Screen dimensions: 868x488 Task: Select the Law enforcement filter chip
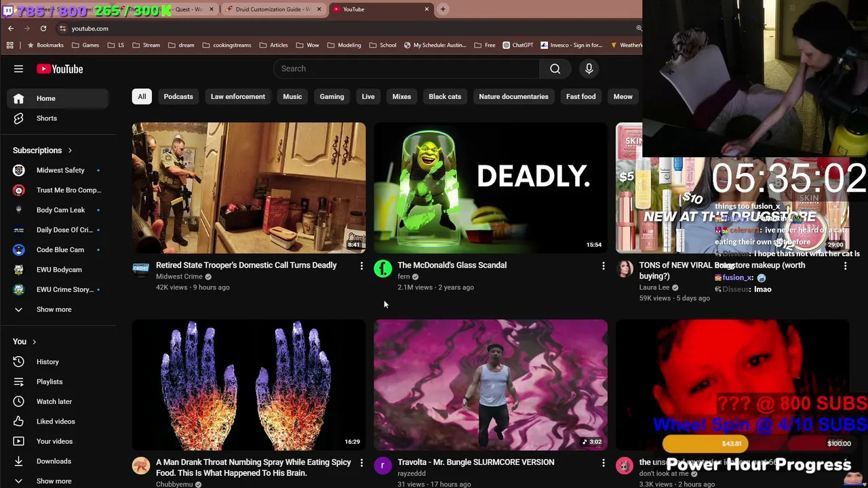click(238, 96)
